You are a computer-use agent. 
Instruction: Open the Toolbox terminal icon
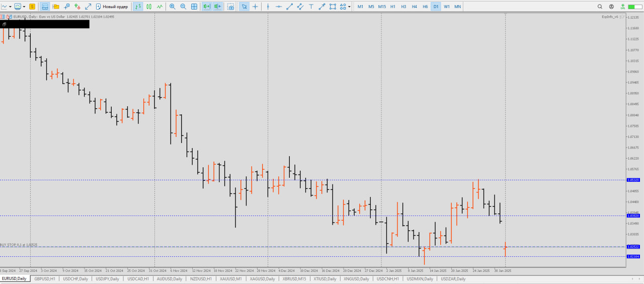[66, 7]
